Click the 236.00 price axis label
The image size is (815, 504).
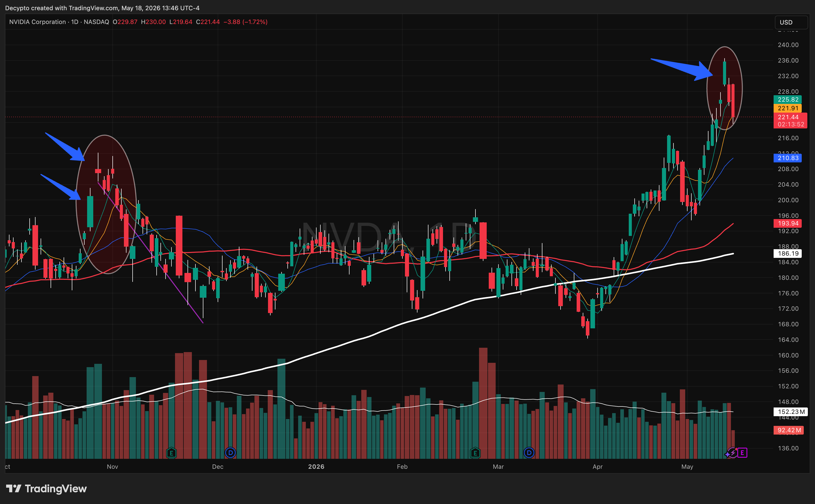pyautogui.click(x=788, y=60)
